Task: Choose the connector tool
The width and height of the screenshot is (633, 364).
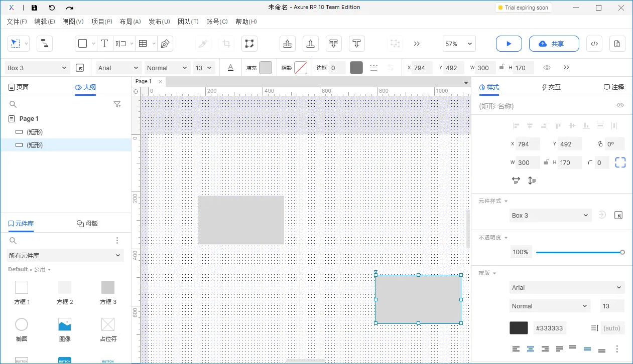Action: coord(44,44)
